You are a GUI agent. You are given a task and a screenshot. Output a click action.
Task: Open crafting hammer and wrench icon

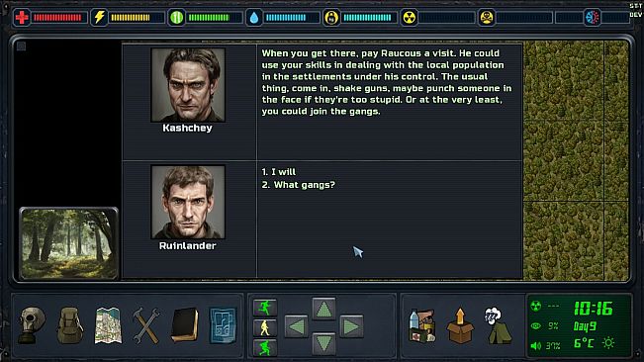[x=146, y=325]
